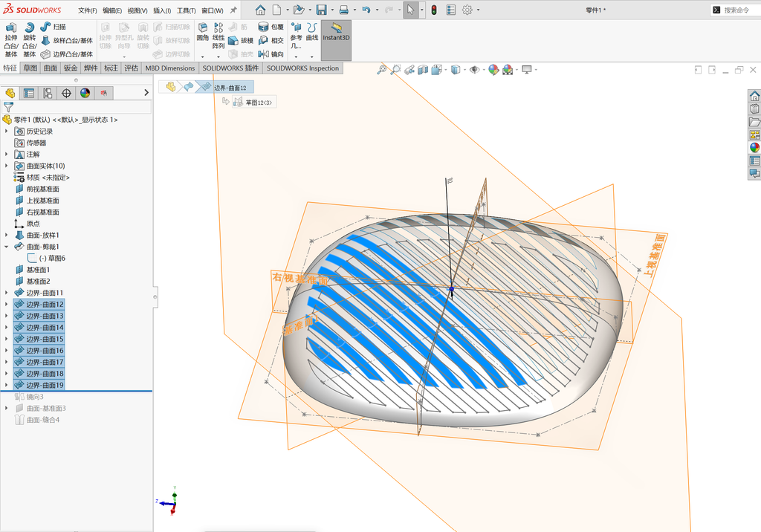Click the search commands field
This screenshot has width=761, height=532.
[x=736, y=10]
